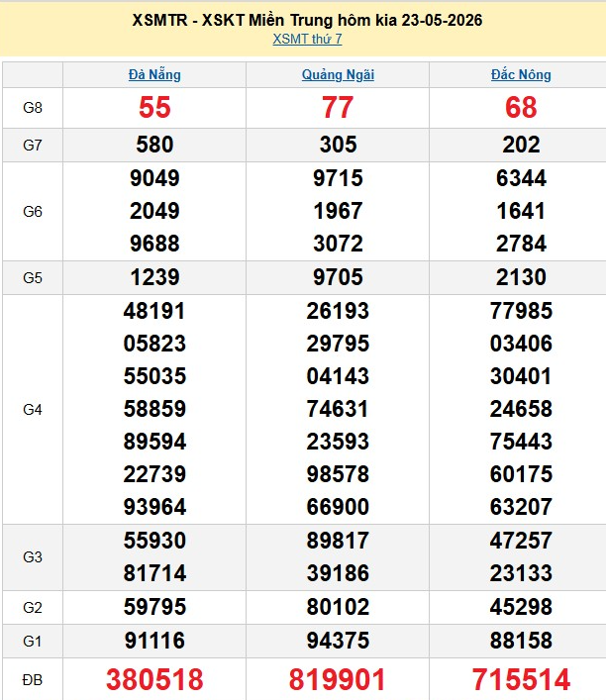Click the G6 number 9715
Viewport: 606px width, 700px height.
coord(338,178)
